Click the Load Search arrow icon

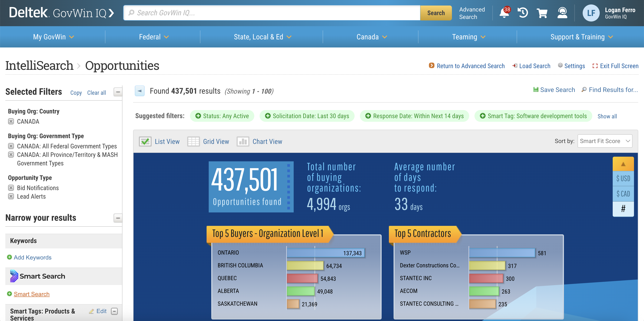515,66
